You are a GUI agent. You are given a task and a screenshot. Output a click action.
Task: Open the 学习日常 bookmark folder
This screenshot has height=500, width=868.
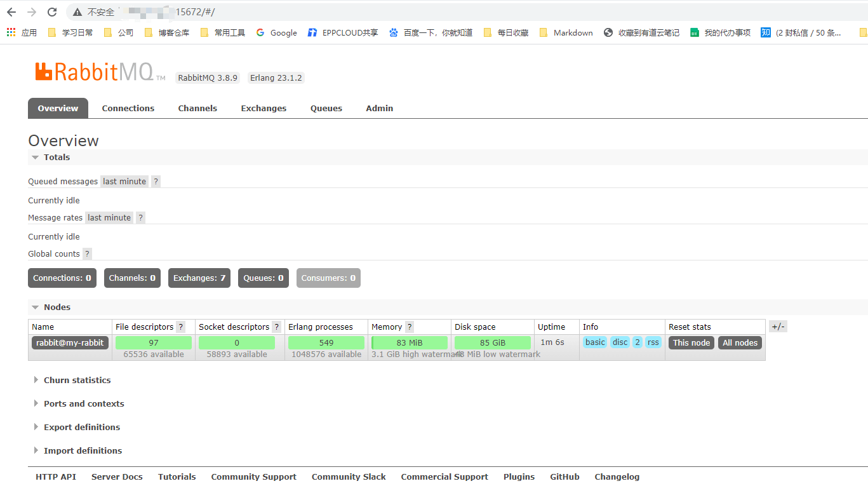70,32
